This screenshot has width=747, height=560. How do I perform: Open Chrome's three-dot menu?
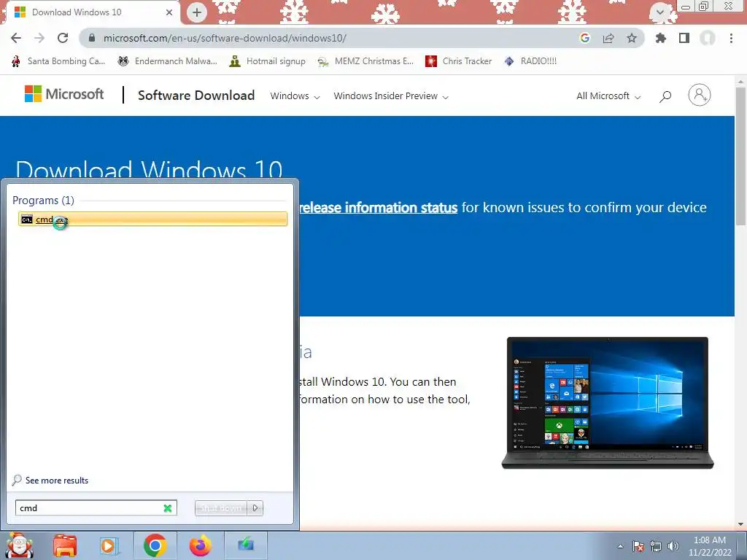click(x=731, y=38)
